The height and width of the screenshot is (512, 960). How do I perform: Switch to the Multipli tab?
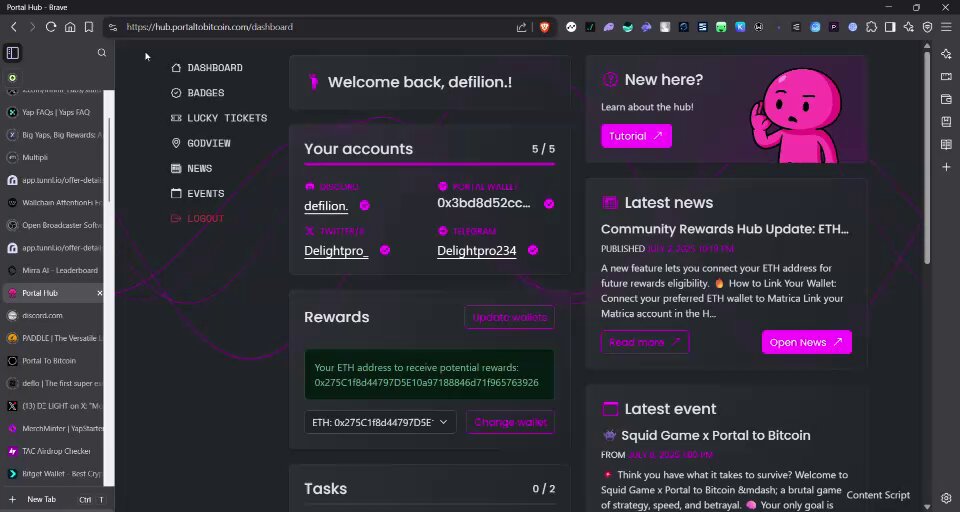coord(53,157)
